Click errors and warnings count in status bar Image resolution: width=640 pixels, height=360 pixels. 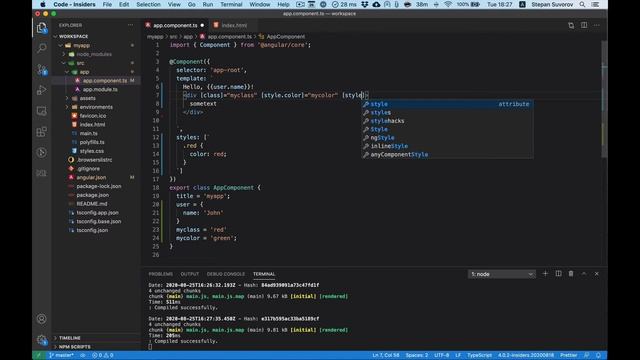pyautogui.click(x=102, y=356)
